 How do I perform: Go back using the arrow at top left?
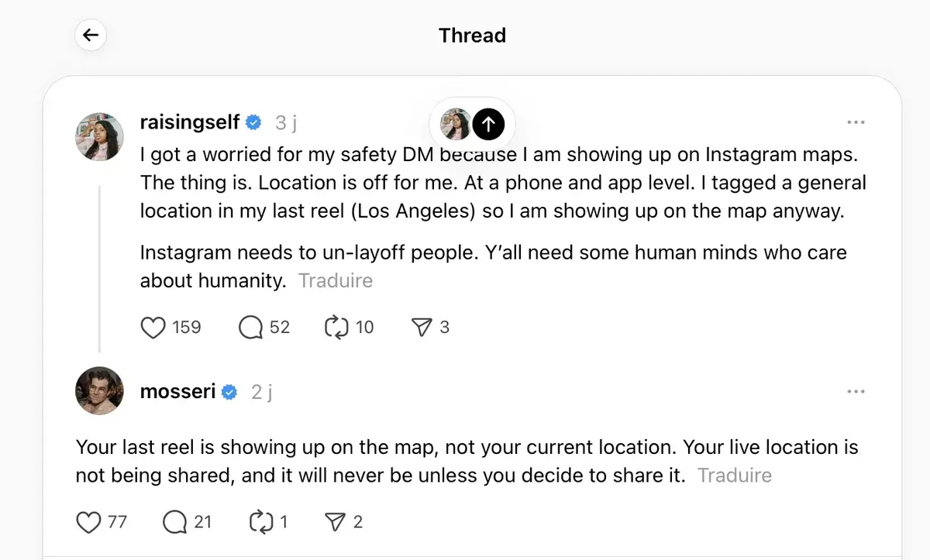click(90, 35)
